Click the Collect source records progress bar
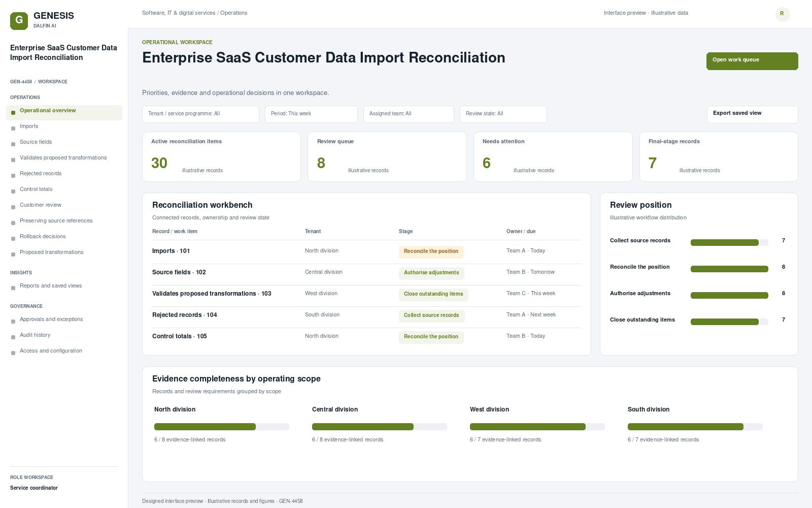 (x=729, y=243)
